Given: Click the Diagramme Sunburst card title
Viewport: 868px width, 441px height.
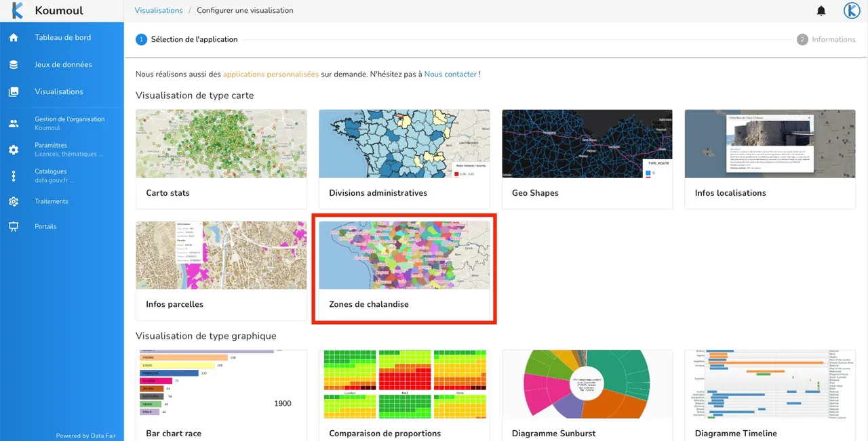Looking at the screenshot, I should pyautogui.click(x=553, y=434).
